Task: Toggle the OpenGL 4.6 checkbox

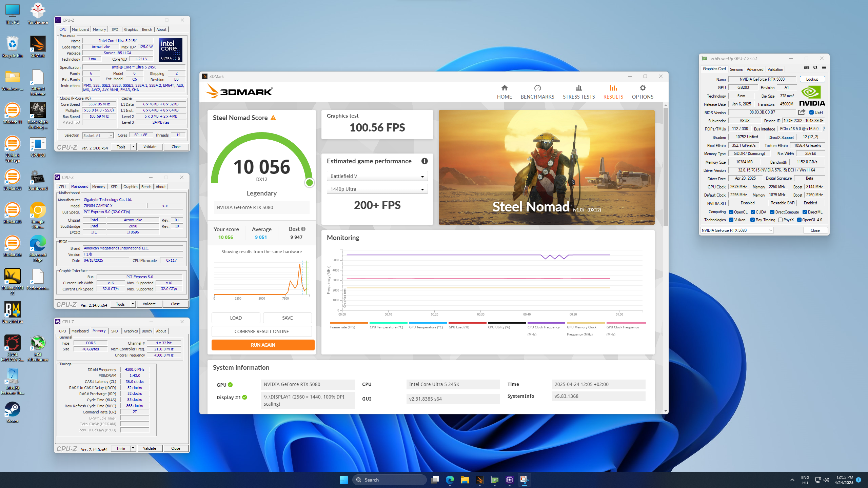Action: tap(799, 220)
